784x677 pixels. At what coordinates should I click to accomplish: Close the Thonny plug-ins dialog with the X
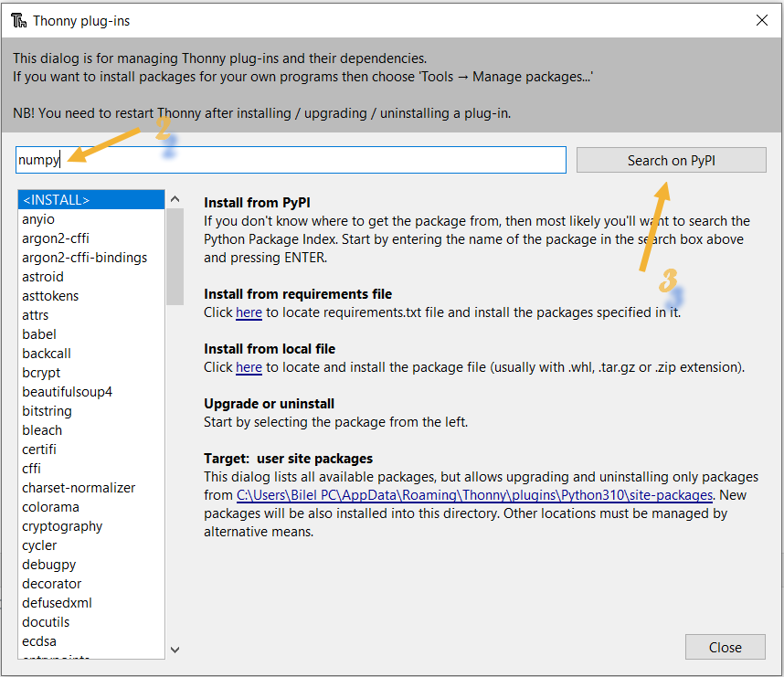click(x=761, y=20)
